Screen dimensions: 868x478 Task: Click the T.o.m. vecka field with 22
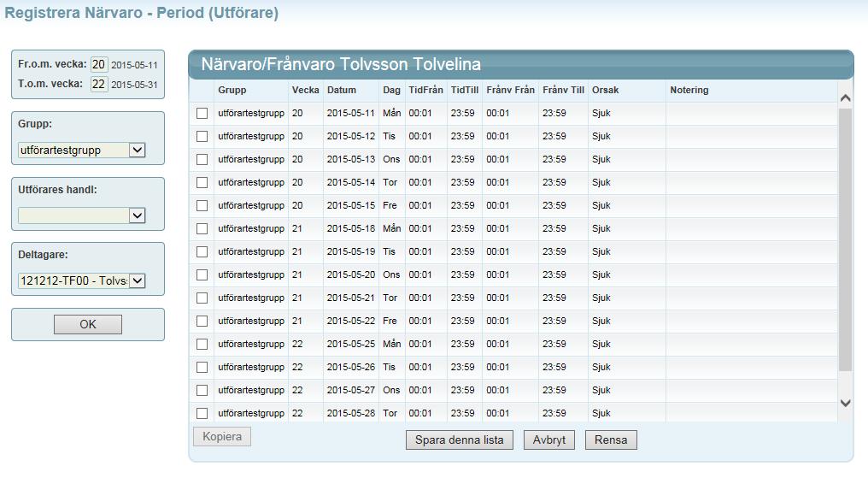click(x=99, y=84)
